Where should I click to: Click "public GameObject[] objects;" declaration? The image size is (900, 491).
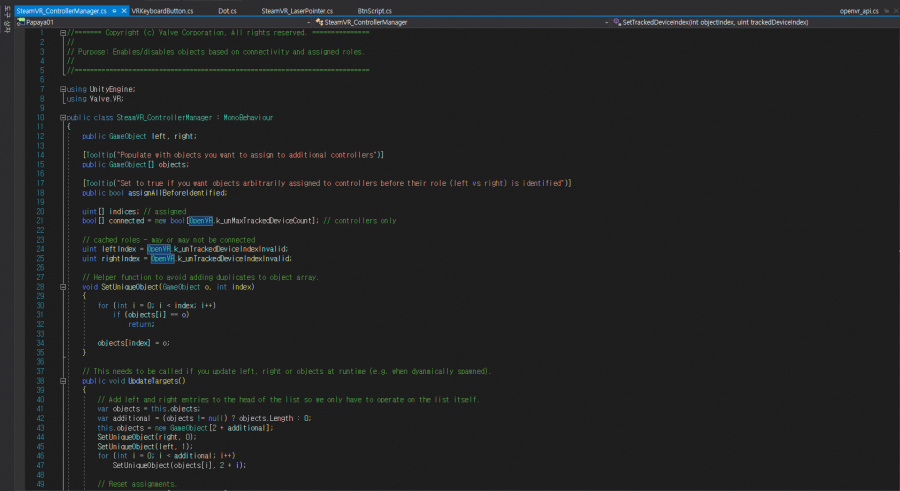135,164
